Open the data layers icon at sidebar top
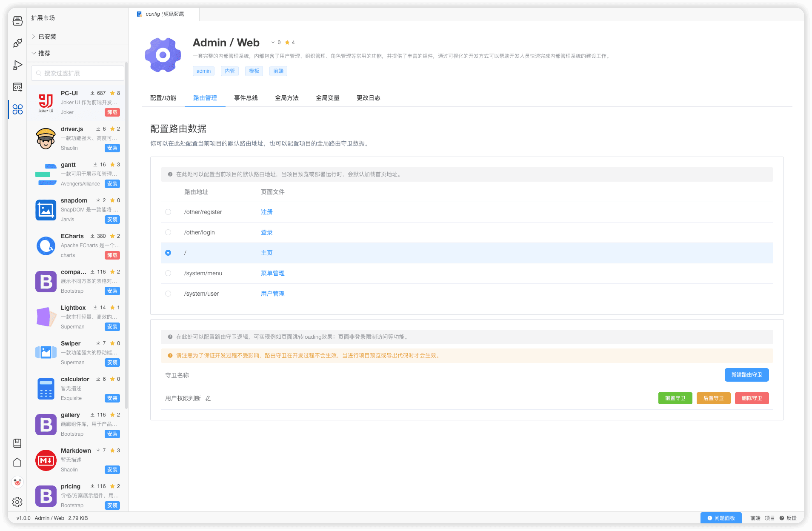This screenshot has height=531, width=812. 17,21
